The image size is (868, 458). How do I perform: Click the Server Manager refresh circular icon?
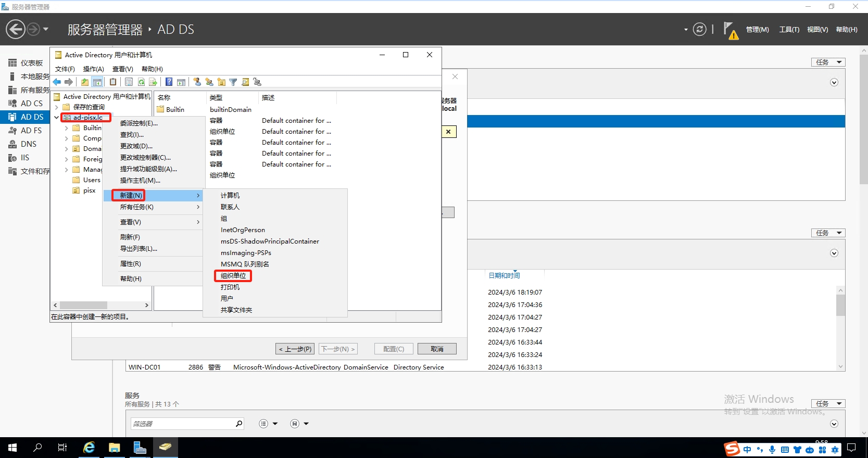(x=700, y=30)
